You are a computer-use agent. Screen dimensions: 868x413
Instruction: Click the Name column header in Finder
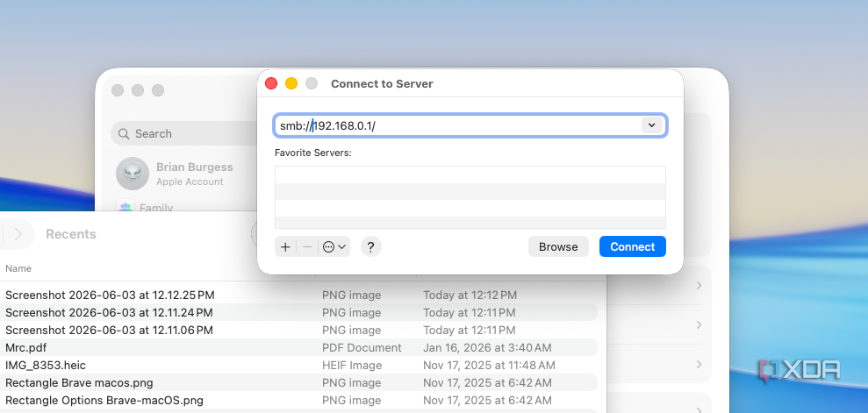[x=18, y=268]
